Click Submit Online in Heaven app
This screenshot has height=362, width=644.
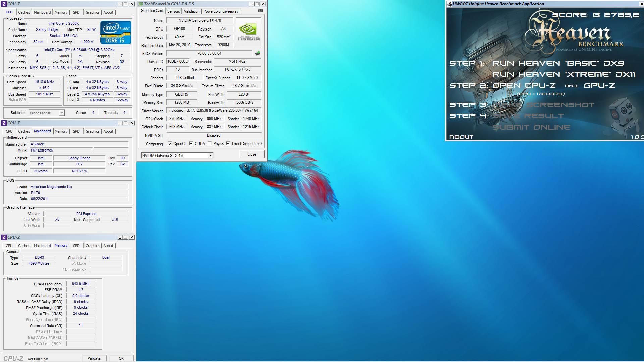(x=531, y=127)
